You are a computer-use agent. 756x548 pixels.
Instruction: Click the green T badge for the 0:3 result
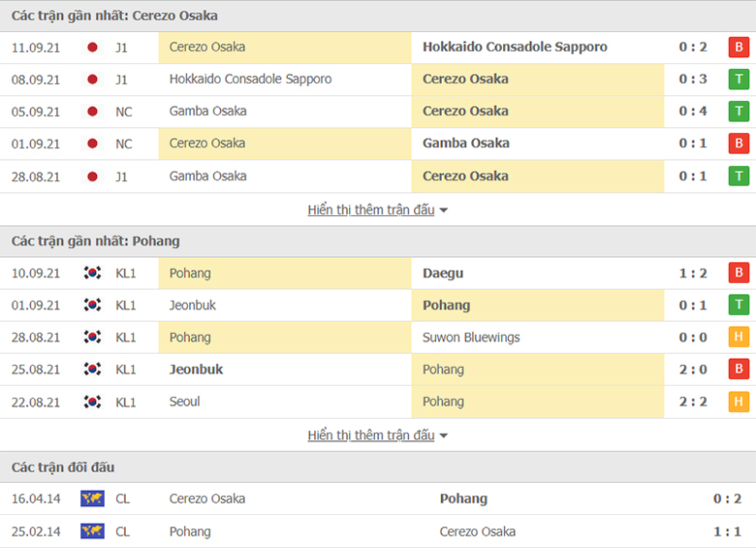coord(739,80)
